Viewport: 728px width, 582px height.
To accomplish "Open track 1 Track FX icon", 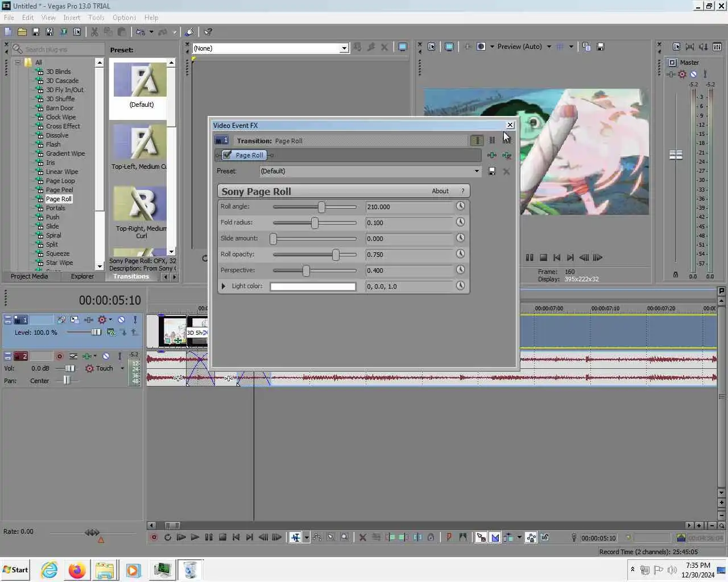I will (89, 320).
